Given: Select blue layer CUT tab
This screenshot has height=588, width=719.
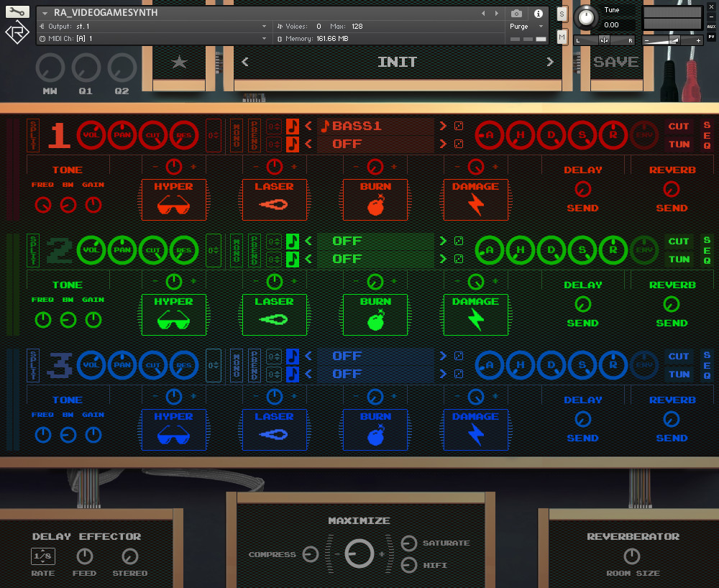Looking at the screenshot, I should click(x=679, y=356).
